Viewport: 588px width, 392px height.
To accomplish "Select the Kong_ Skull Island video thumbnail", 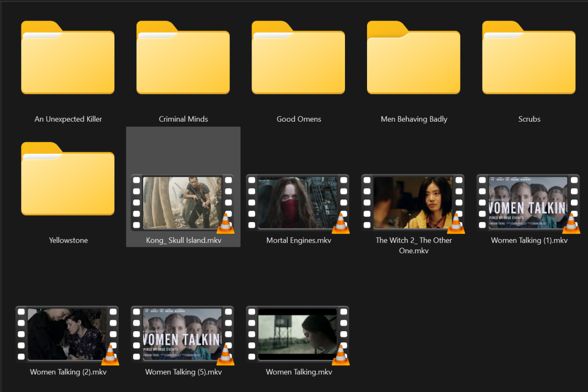I will pos(182,203).
